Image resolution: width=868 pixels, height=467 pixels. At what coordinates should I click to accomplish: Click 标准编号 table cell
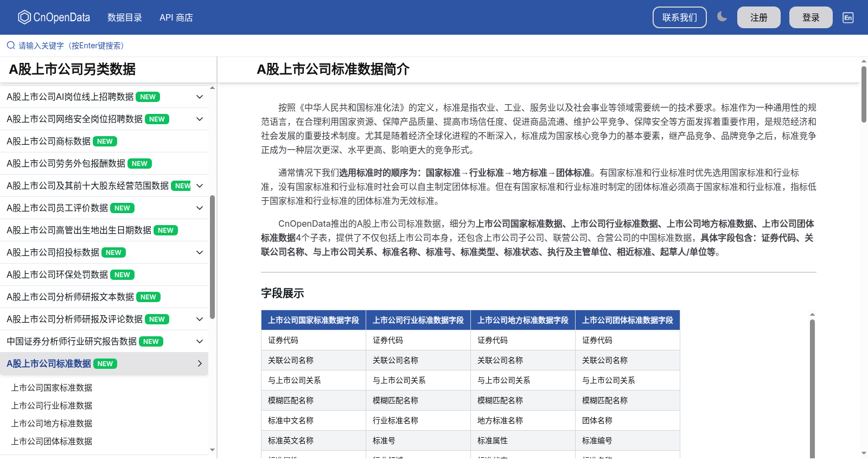tap(628, 440)
